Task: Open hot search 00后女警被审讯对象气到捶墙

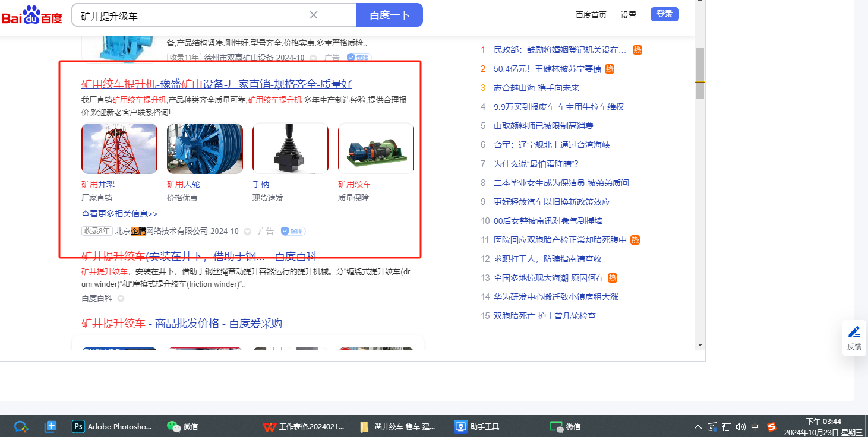Action: [x=548, y=221]
